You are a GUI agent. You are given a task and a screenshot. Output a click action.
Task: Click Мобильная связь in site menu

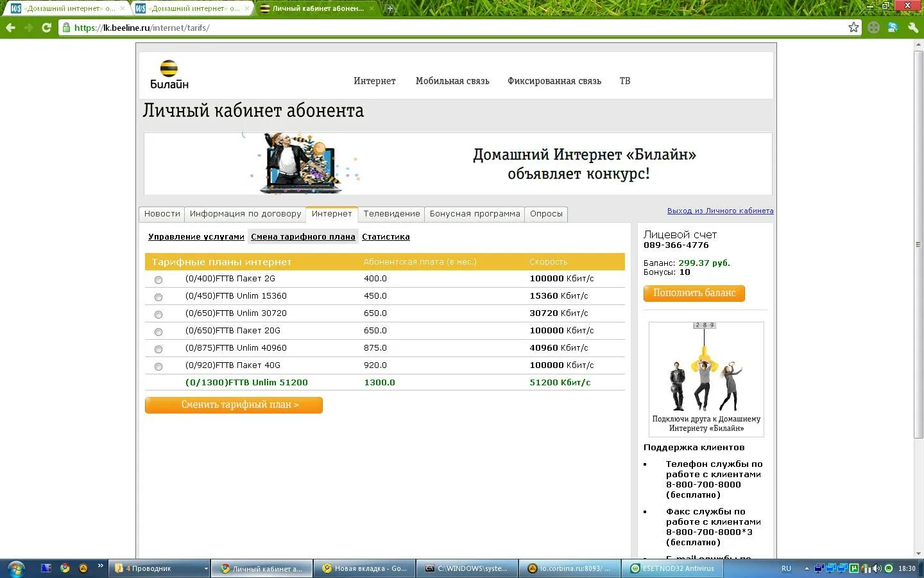(452, 81)
